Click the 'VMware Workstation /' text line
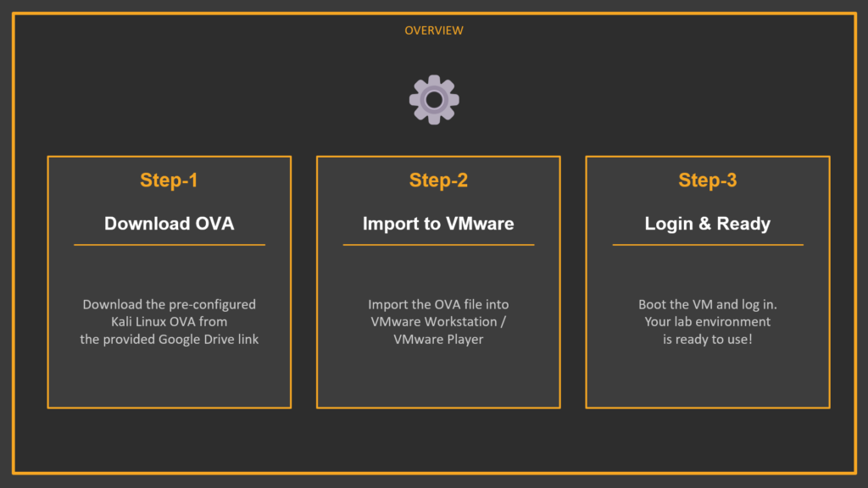 (x=438, y=322)
